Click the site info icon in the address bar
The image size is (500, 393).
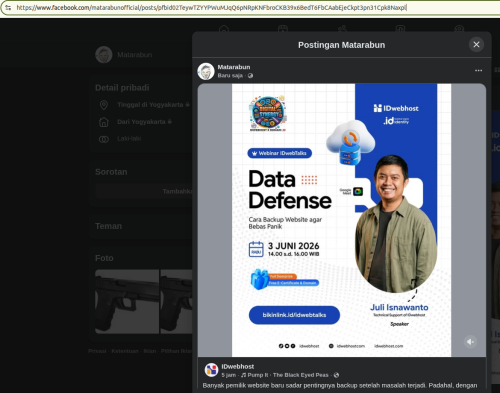click(x=8, y=7)
